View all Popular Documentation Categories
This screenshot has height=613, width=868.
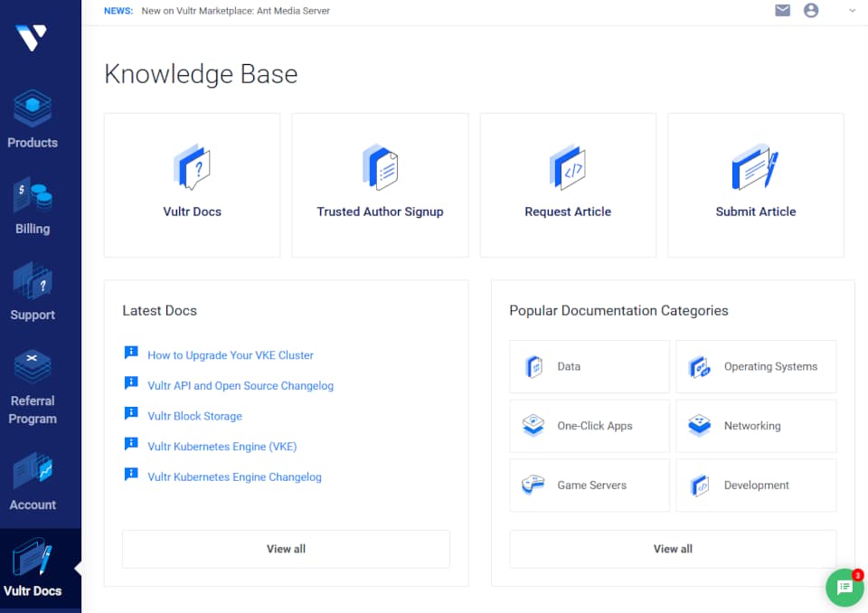[x=673, y=549]
